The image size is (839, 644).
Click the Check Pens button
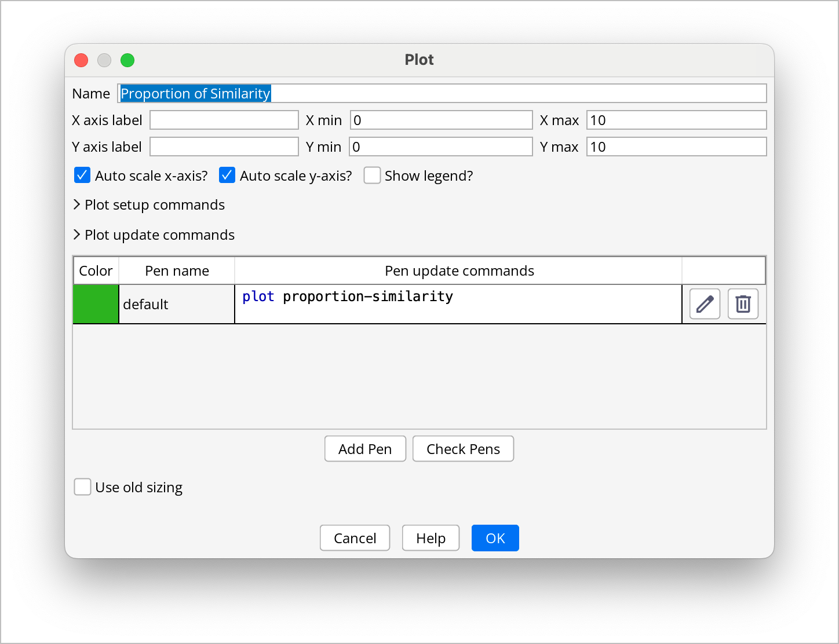tap(463, 449)
